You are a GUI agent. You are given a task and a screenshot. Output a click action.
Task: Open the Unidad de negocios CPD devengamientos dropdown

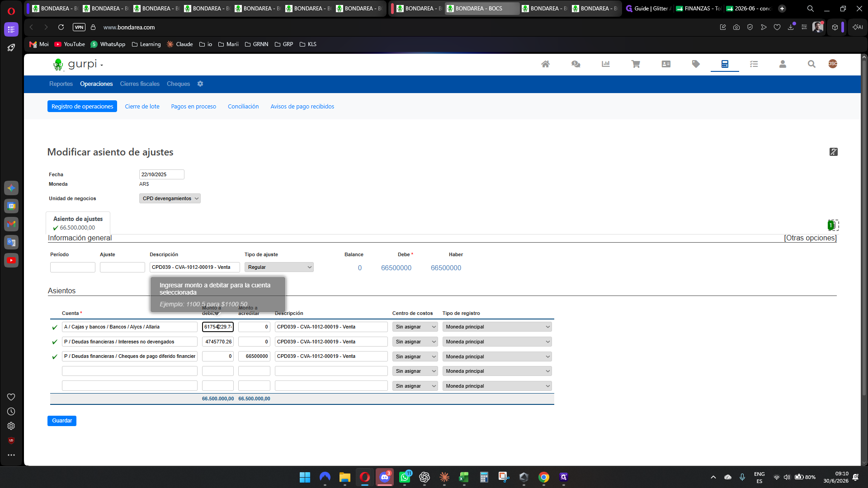point(170,198)
